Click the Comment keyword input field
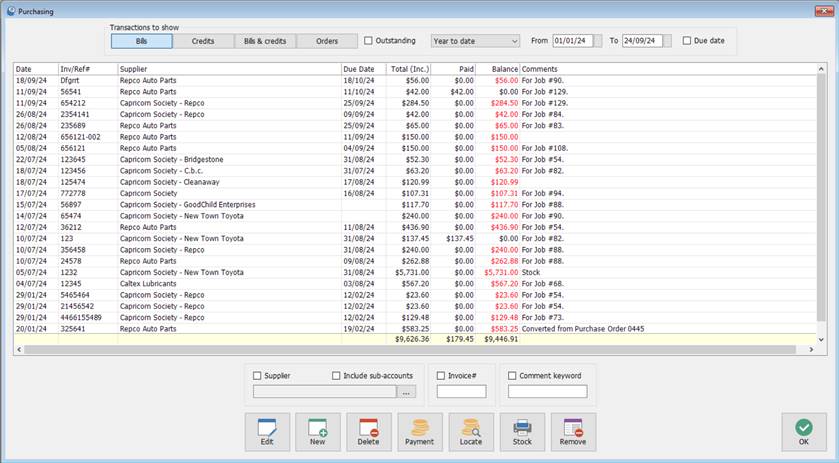 (x=547, y=392)
